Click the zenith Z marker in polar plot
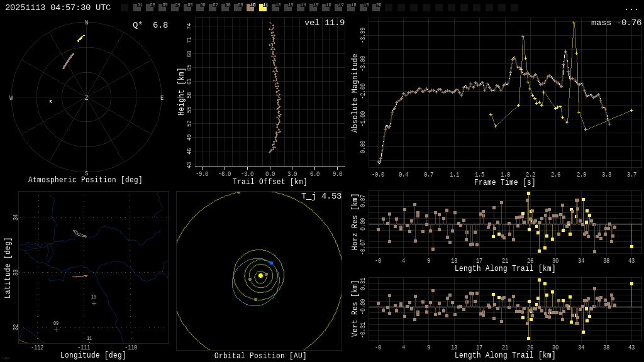This screenshot has height=362, width=644. pos(87,98)
